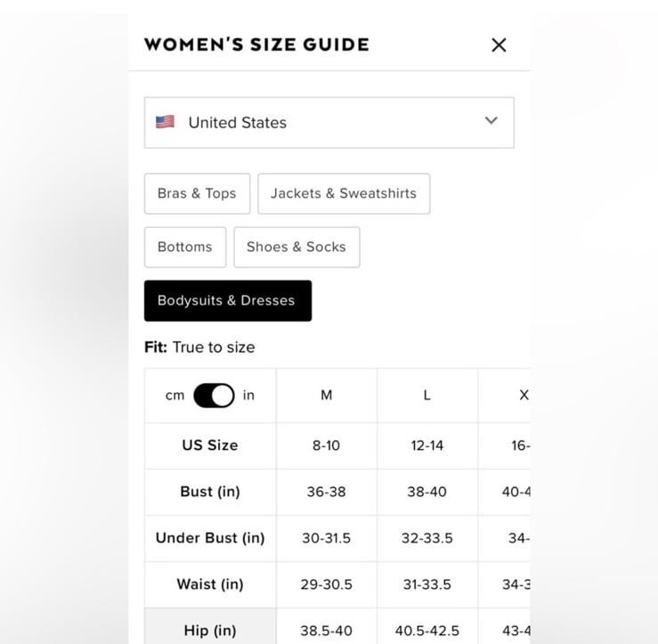Choose the Bottoms category
The image size is (658, 644).
pos(185,247)
